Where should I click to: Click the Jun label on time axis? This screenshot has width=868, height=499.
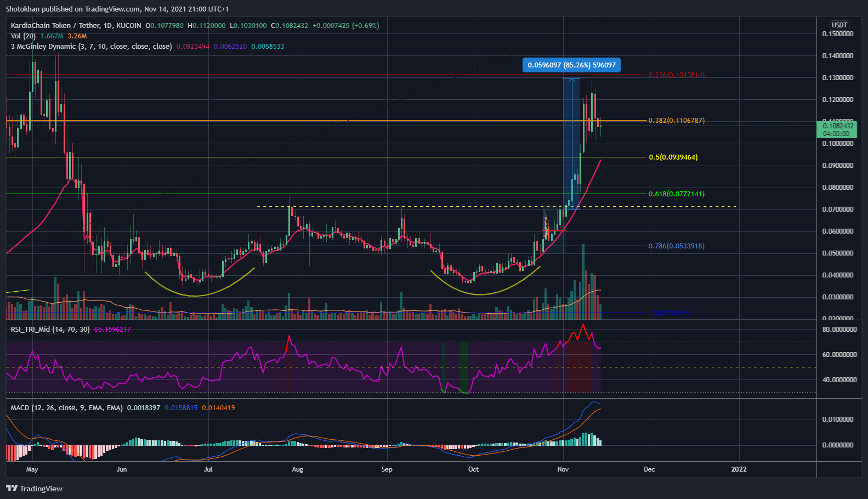pyautogui.click(x=122, y=469)
